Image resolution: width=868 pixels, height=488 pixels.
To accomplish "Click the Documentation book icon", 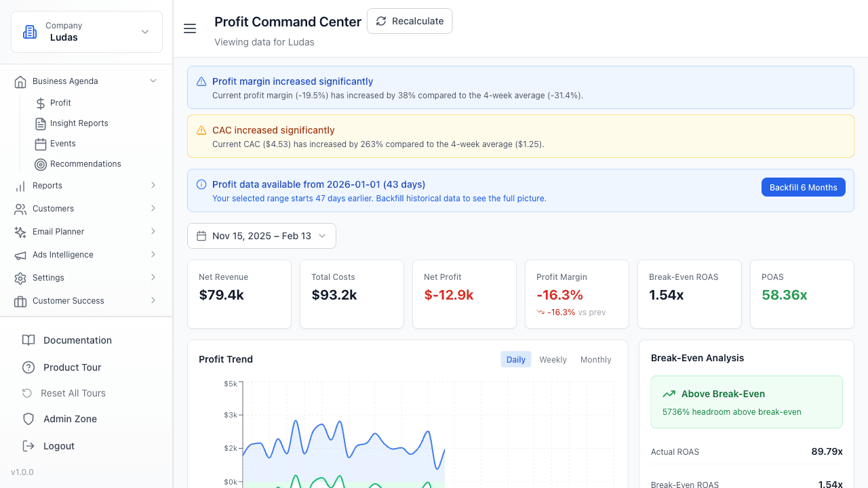I will tap(28, 340).
